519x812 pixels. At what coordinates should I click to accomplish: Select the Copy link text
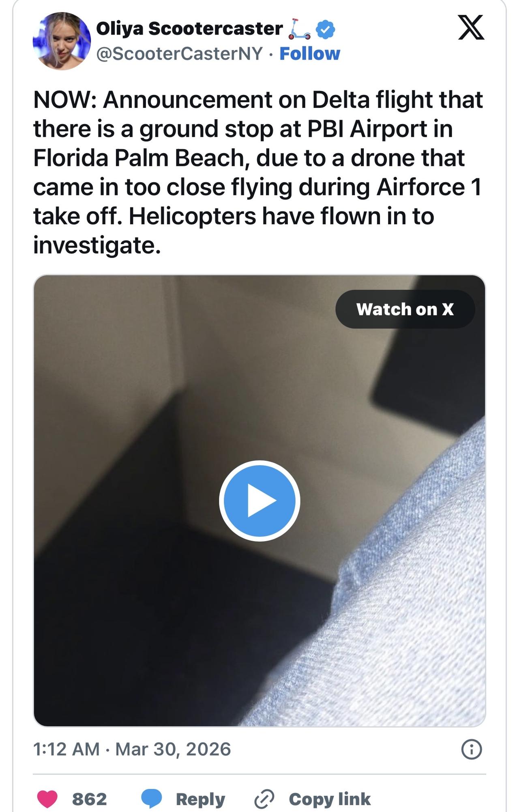coord(330,799)
